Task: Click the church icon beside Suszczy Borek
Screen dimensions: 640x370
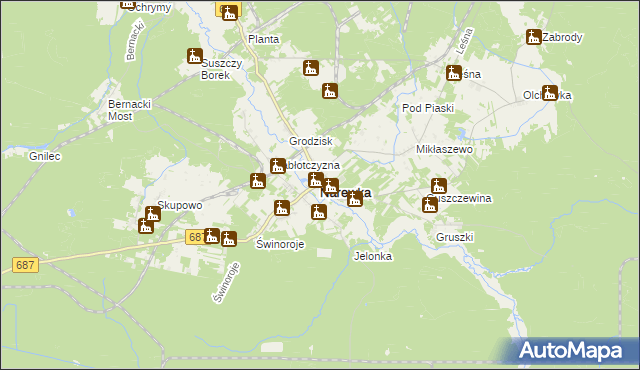Action: 195,56
